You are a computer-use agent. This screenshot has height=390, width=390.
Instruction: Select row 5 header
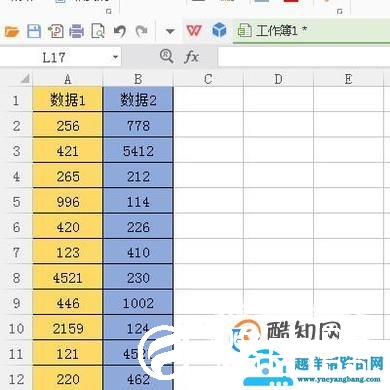(16, 201)
